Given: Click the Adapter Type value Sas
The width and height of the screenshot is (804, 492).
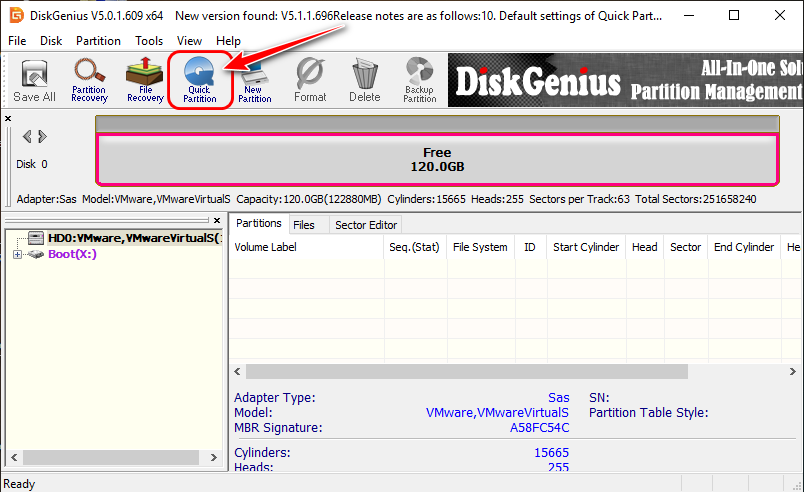Looking at the screenshot, I should tap(558, 398).
